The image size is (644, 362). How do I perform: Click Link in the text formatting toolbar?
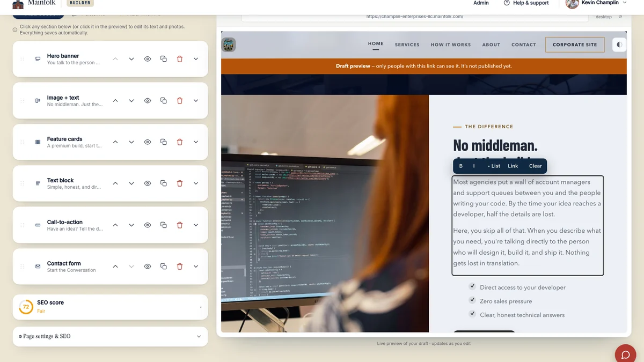pos(513,166)
